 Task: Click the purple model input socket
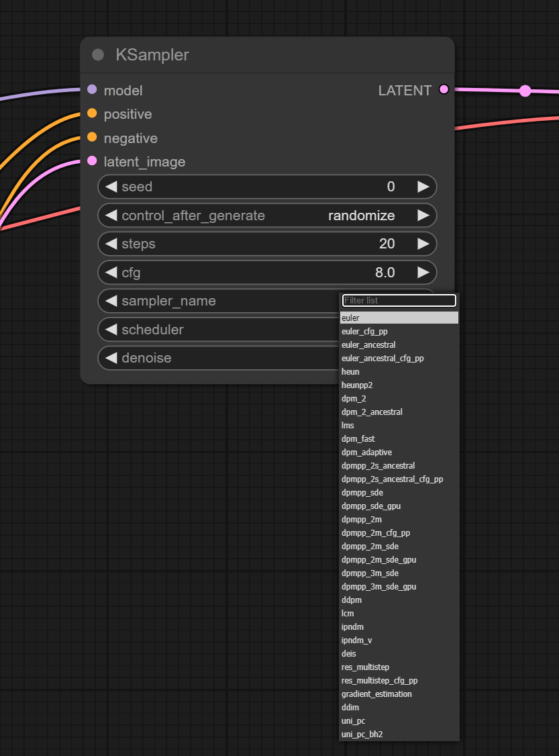(x=92, y=90)
